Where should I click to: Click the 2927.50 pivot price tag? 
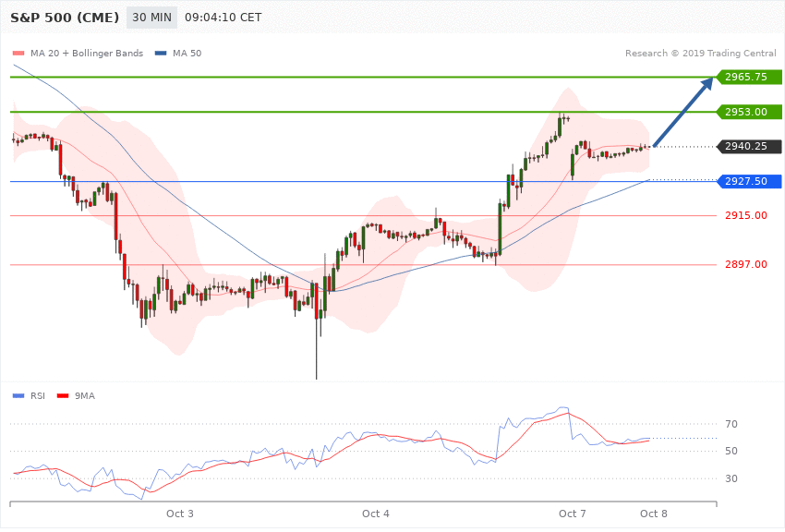click(x=749, y=181)
